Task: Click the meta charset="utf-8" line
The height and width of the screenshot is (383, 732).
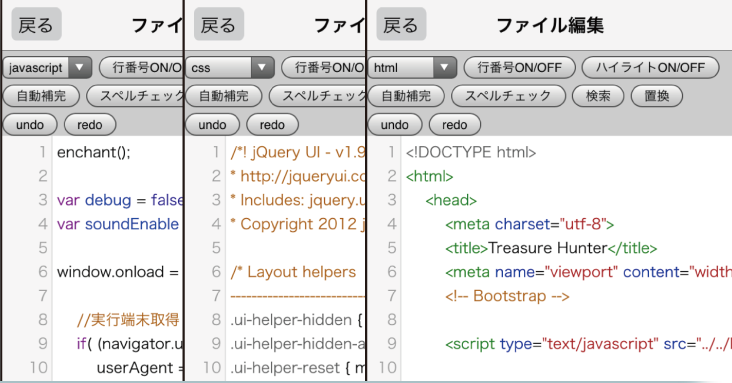Action: coord(529,224)
